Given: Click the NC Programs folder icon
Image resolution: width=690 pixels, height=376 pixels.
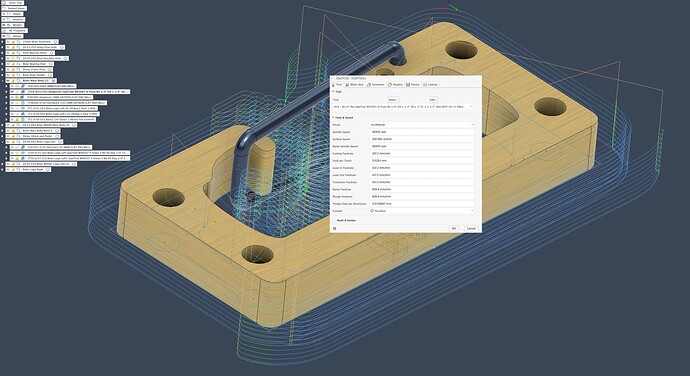Looking at the screenshot, I should (x=4, y=30).
